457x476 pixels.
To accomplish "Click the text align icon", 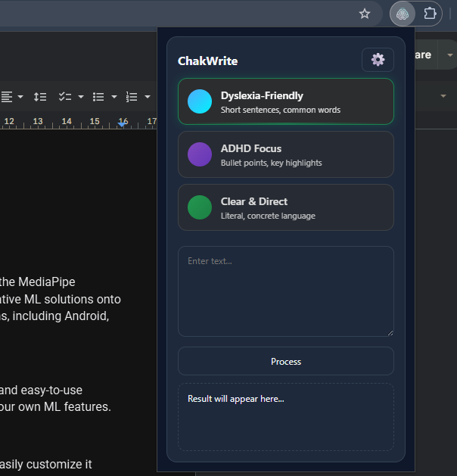I will tap(7, 97).
